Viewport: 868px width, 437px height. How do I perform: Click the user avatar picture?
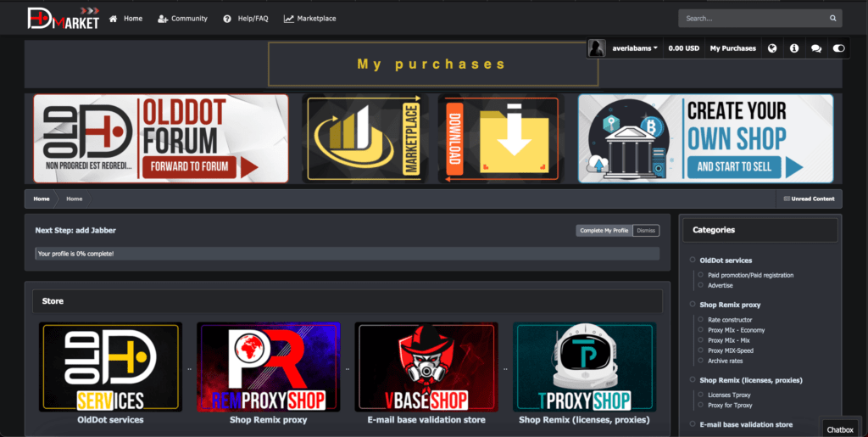[598, 48]
